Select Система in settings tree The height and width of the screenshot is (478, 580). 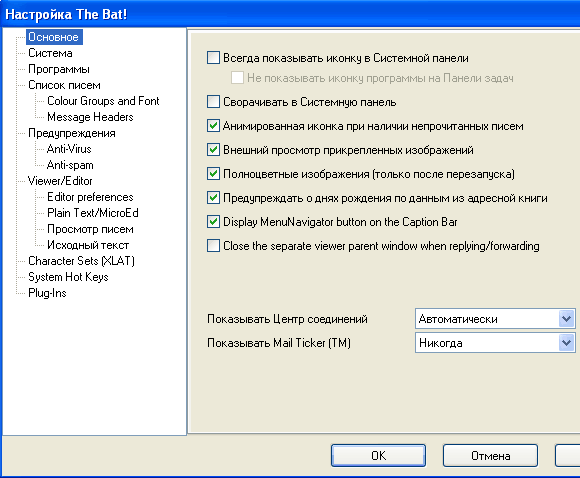[x=50, y=53]
